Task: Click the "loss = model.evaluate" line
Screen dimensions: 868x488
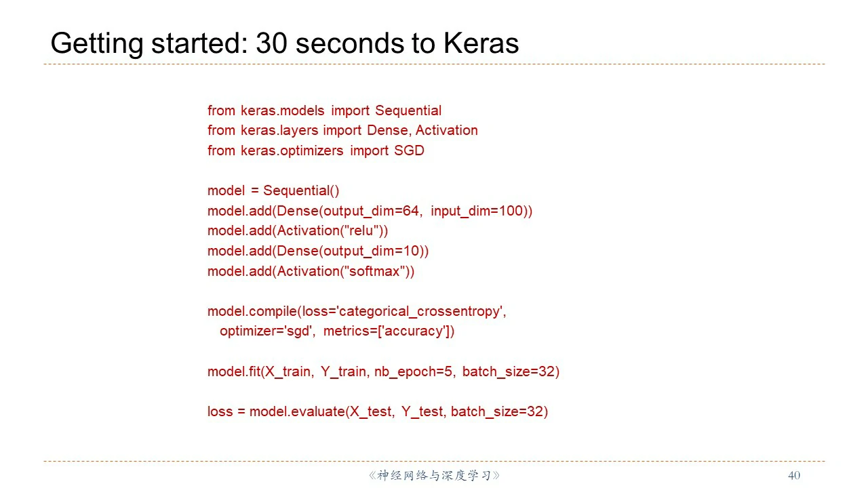Action: coord(377,411)
